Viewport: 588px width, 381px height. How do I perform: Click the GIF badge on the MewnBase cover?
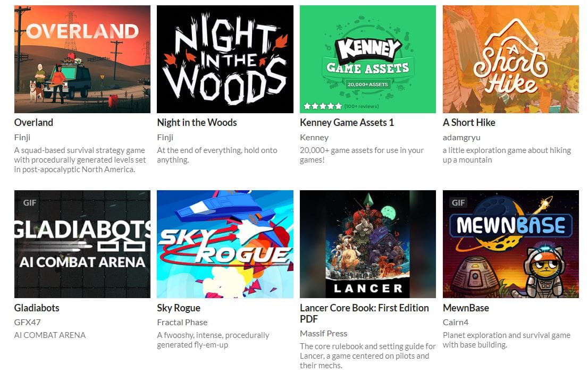[458, 202]
